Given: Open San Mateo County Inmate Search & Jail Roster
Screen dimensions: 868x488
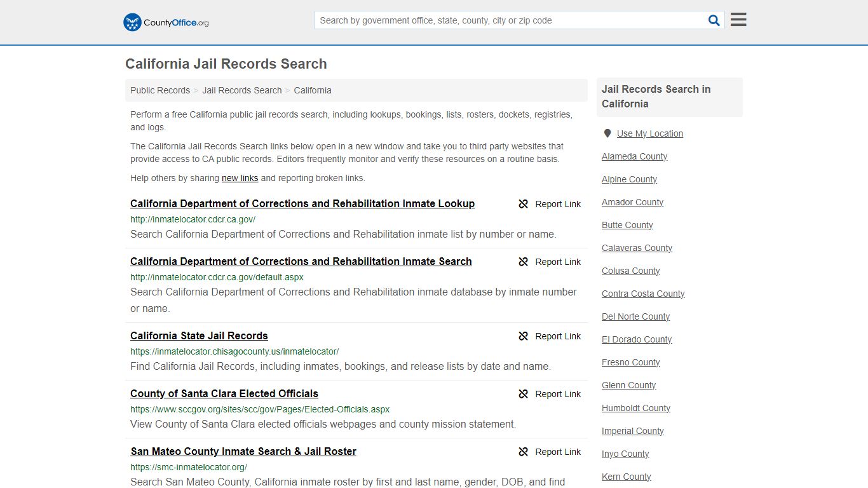Looking at the screenshot, I should pos(243,451).
